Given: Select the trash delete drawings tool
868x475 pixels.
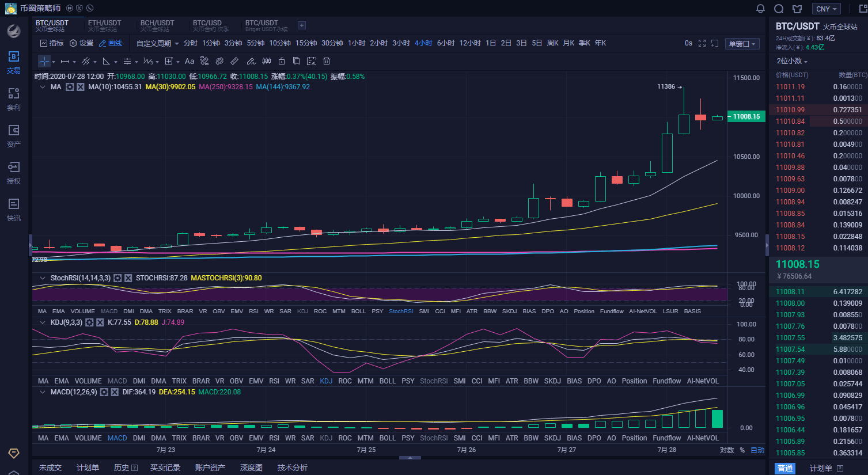Looking at the screenshot, I should (327, 61).
